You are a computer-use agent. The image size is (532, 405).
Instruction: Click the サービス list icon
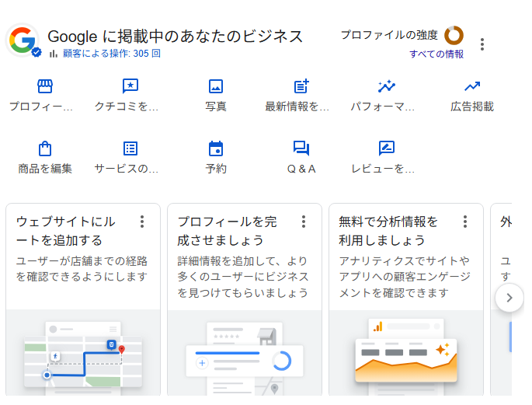pos(130,148)
